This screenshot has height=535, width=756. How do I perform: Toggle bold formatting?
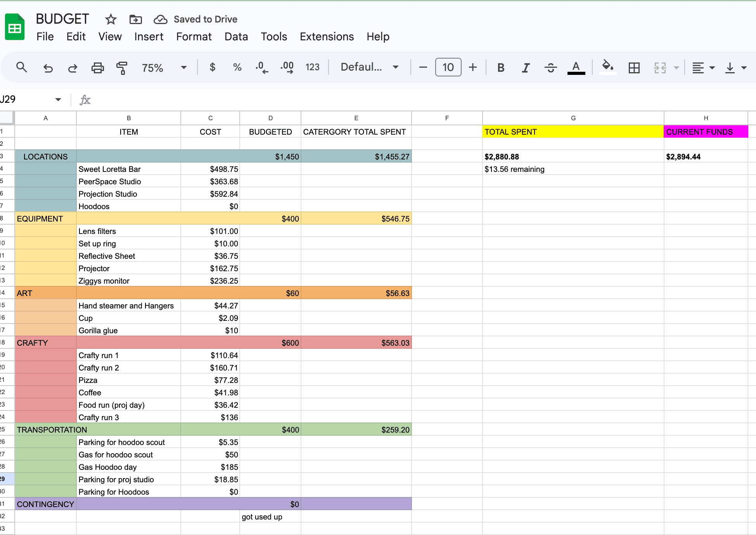tap(501, 68)
